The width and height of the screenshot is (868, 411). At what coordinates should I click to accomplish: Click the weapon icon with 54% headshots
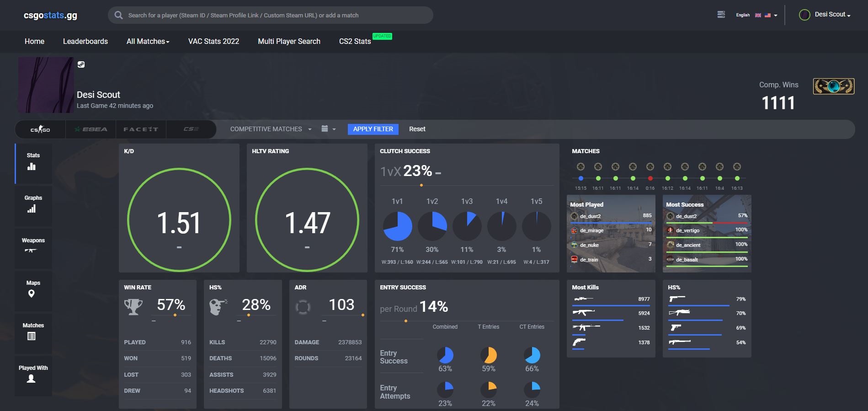tap(680, 342)
